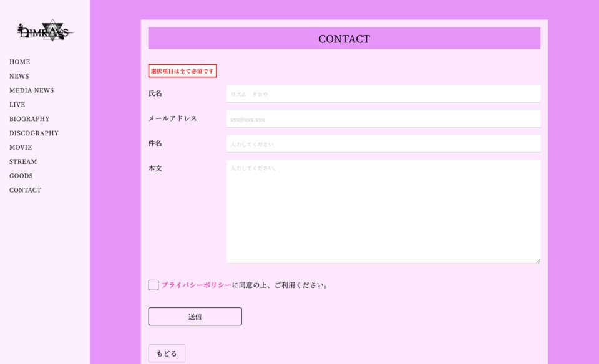The width and height of the screenshot is (599, 364).
Task: View the BIOGRAPHY page
Action: point(29,118)
